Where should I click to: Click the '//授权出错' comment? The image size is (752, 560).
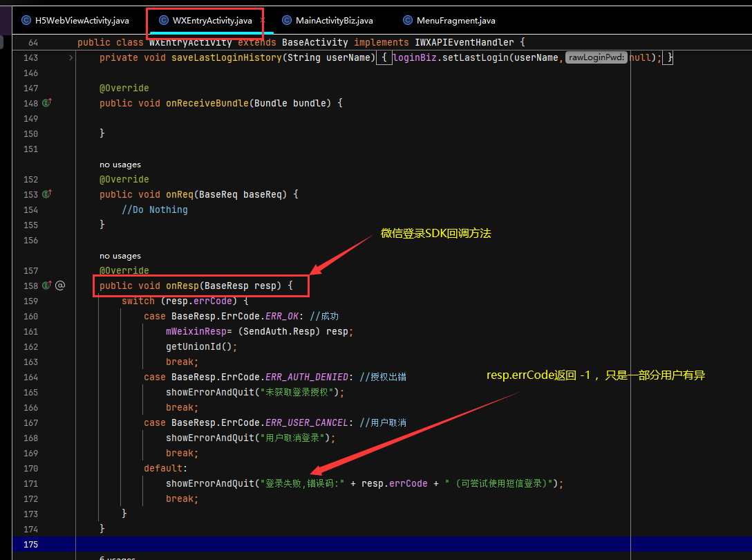pyautogui.click(x=383, y=377)
